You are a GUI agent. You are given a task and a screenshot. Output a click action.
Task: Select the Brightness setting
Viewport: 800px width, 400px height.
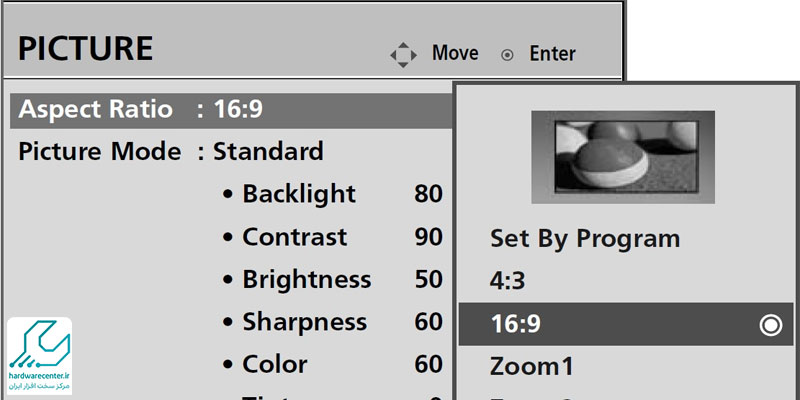pyautogui.click(x=306, y=280)
